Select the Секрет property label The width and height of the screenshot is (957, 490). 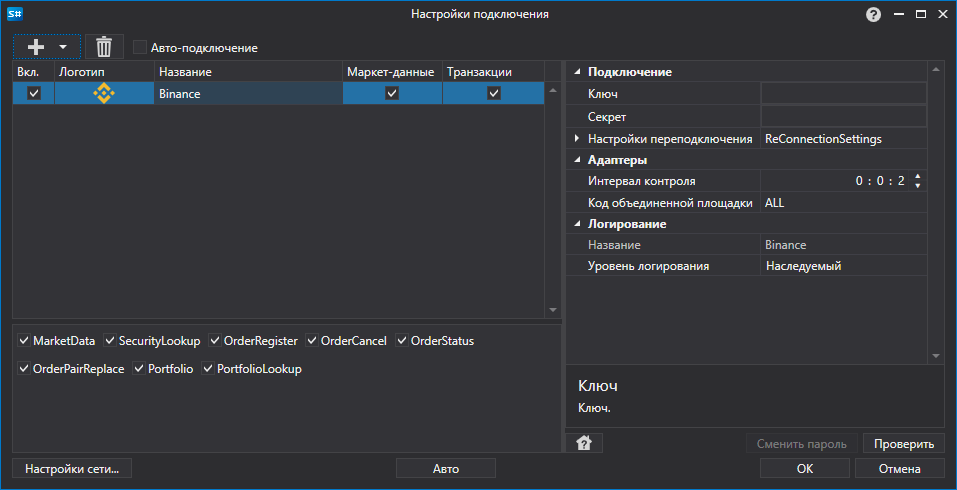coord(607,117)
